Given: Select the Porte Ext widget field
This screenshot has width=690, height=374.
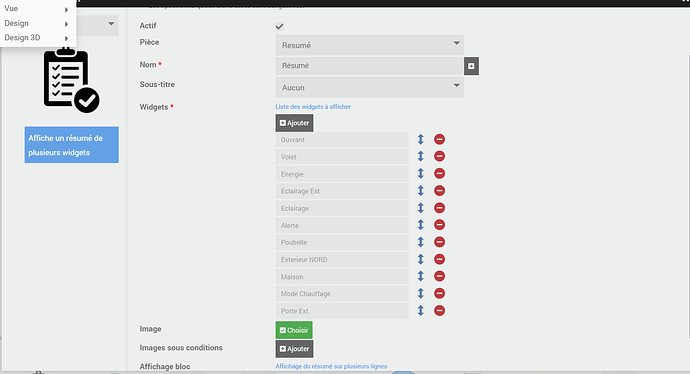Looking at the screenshot, I should 342,311.
